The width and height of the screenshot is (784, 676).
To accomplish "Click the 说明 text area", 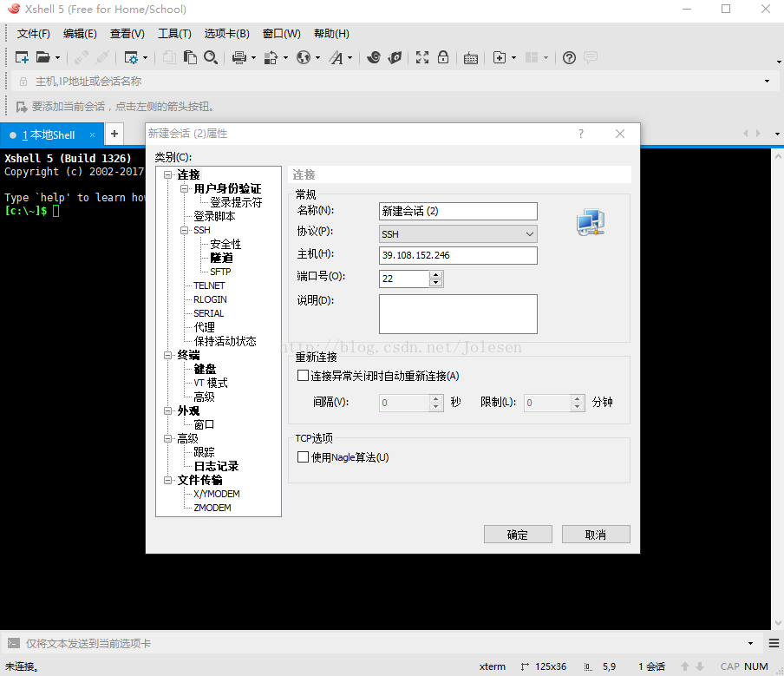I will pos(458,314).
